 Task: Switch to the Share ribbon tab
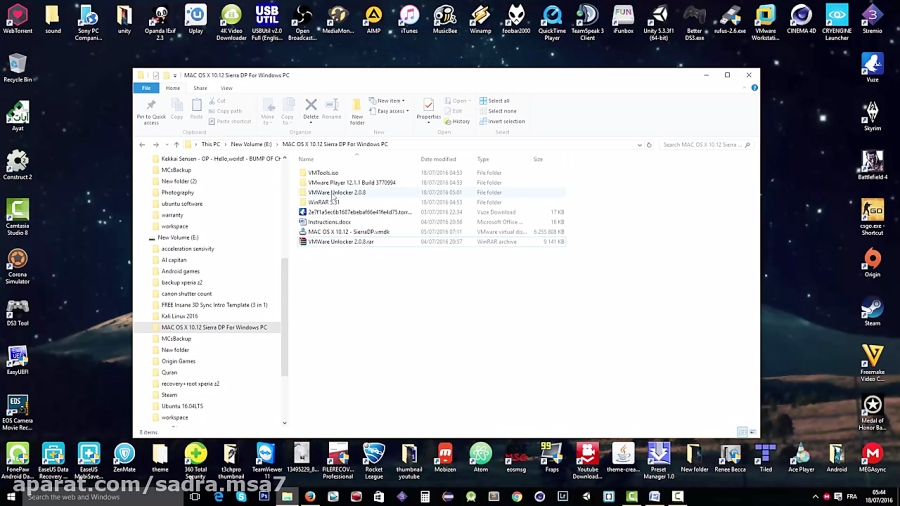tap(200, 88)
